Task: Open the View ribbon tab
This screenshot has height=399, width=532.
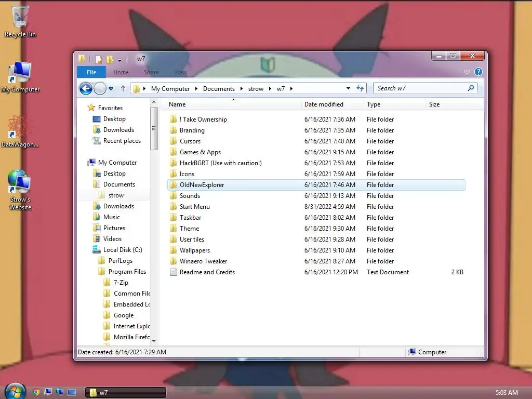Action: point(180,72)
